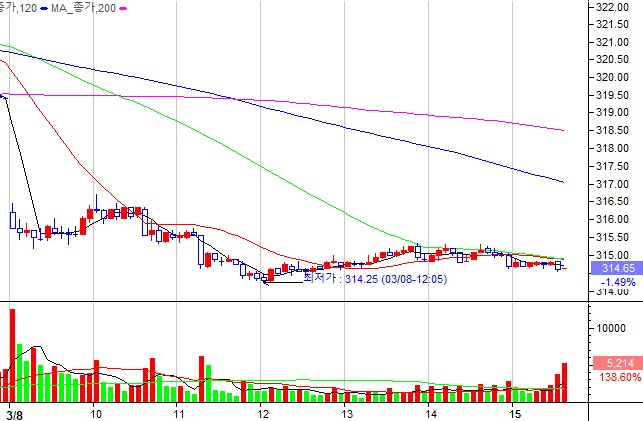Click the 318.00 price axis label

point(612,148)
